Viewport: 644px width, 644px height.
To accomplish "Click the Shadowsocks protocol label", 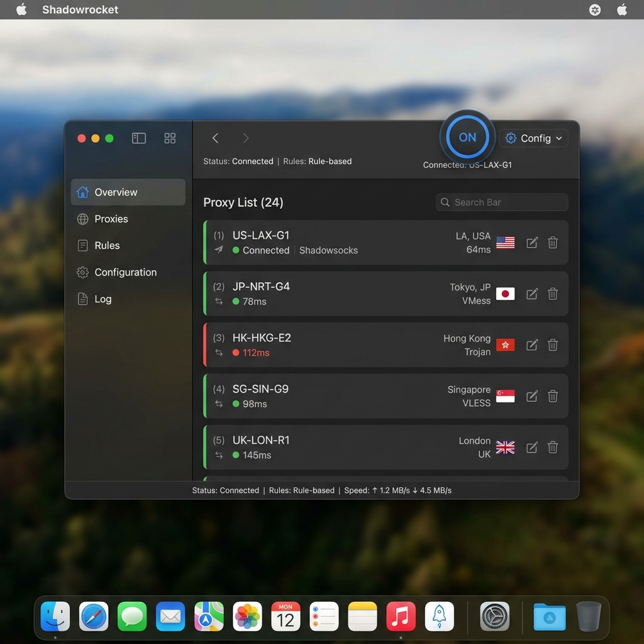I will pyautogui.click(x=328, y=250).
